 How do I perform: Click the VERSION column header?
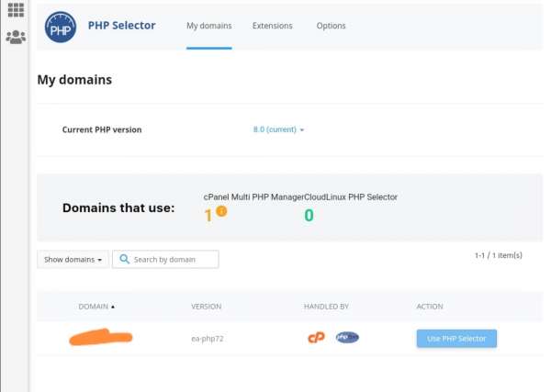207,307
